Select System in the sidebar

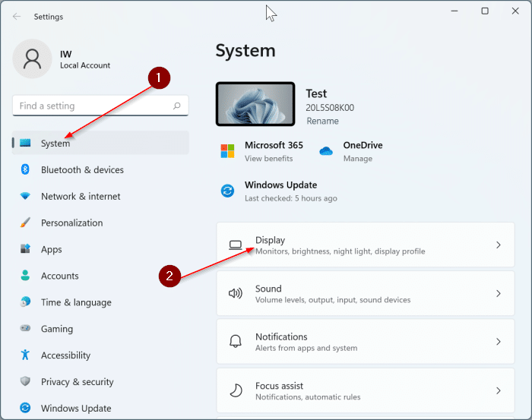click(100, 143)
